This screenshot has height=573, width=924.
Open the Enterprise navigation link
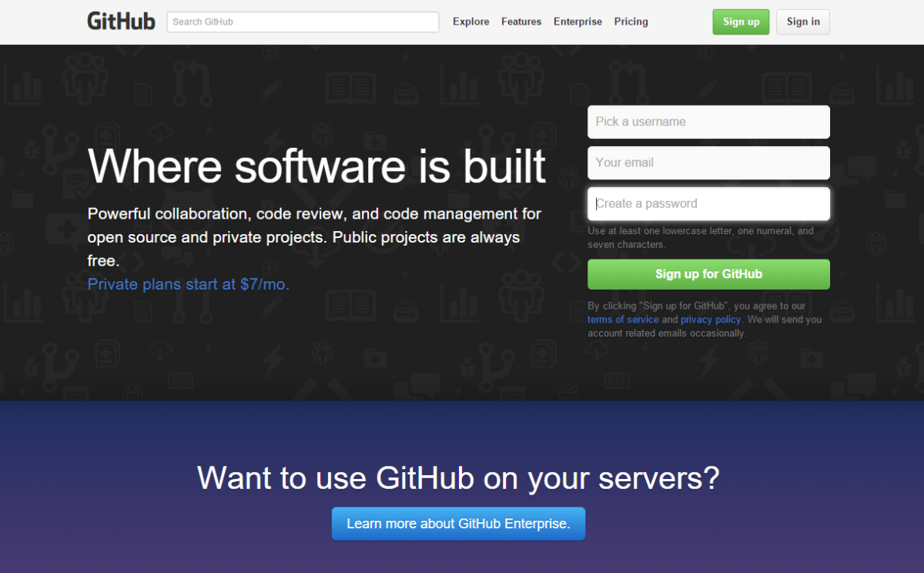pyautogui.click(x=577, y=22)
